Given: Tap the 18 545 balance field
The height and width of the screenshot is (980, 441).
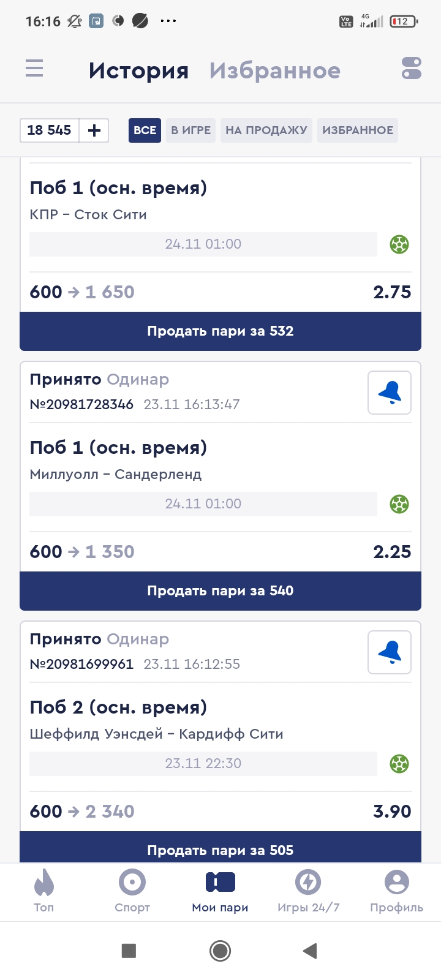Looking at the screenshot, I should click(50, 130).
